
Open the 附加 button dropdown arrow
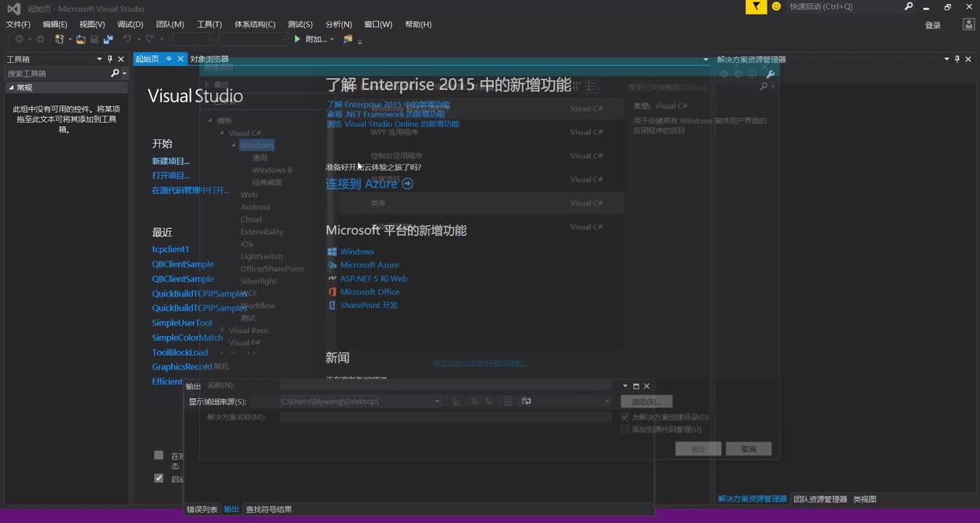click(332, 39)
